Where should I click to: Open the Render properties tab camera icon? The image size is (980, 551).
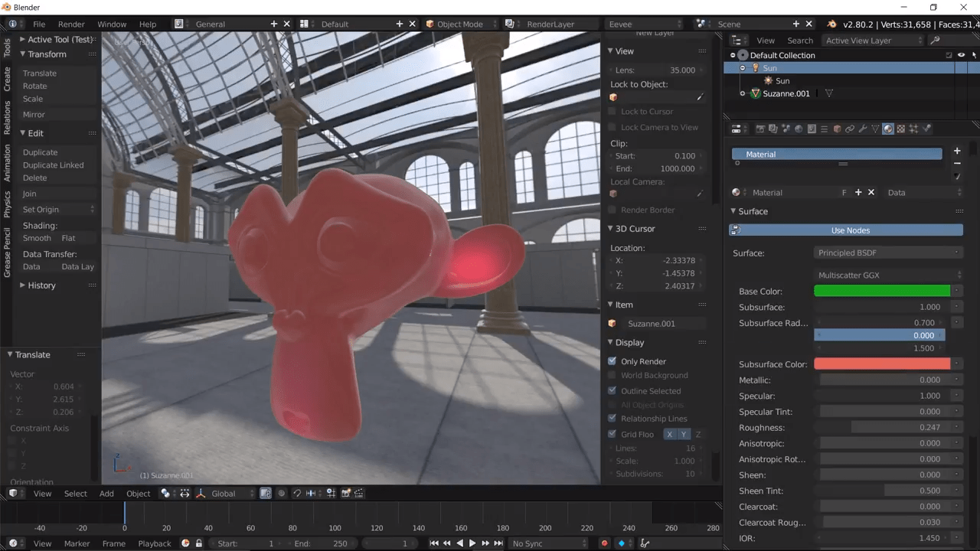760,129
